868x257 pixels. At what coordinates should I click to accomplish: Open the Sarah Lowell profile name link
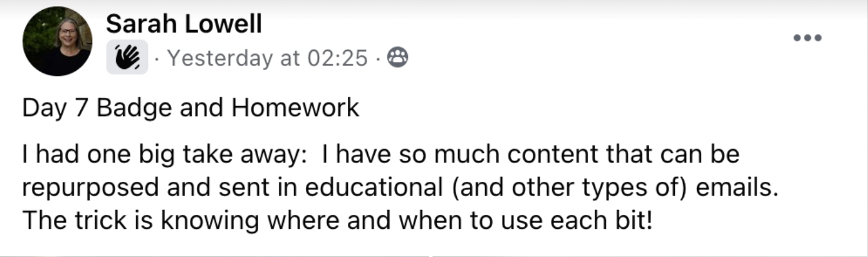point(184,24)
